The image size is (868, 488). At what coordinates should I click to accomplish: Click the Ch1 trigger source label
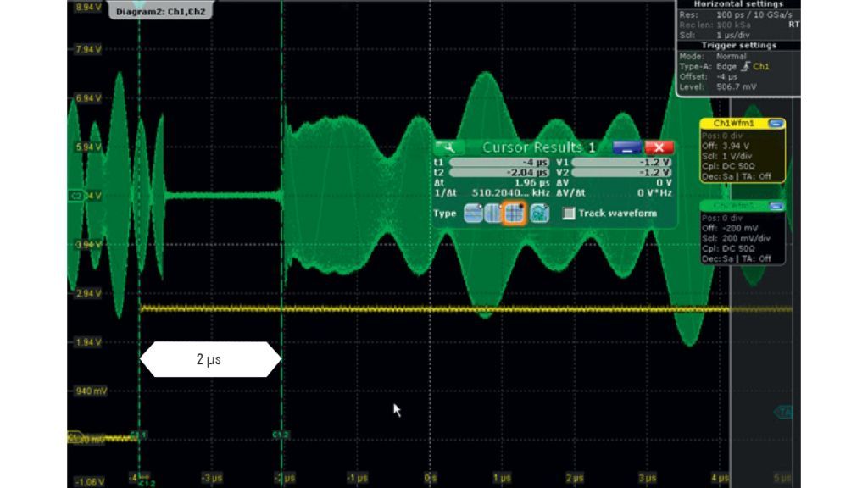pos(761,66)
